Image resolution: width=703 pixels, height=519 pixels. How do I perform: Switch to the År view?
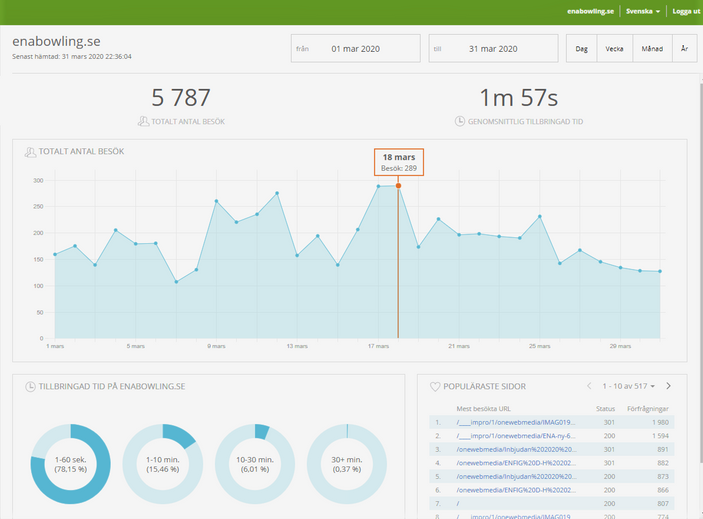[x=685, y=48]
